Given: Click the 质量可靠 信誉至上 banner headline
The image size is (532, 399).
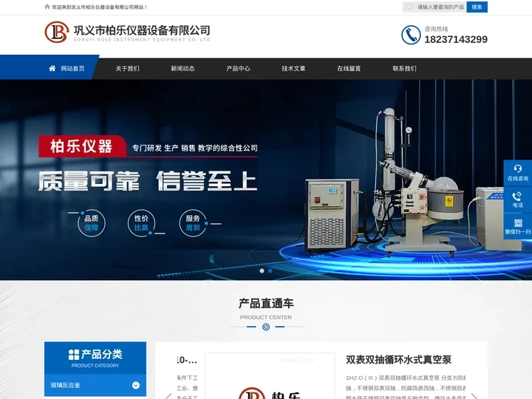Looking at the screenshot, I should pyautogui.click(x=147, y=181).
